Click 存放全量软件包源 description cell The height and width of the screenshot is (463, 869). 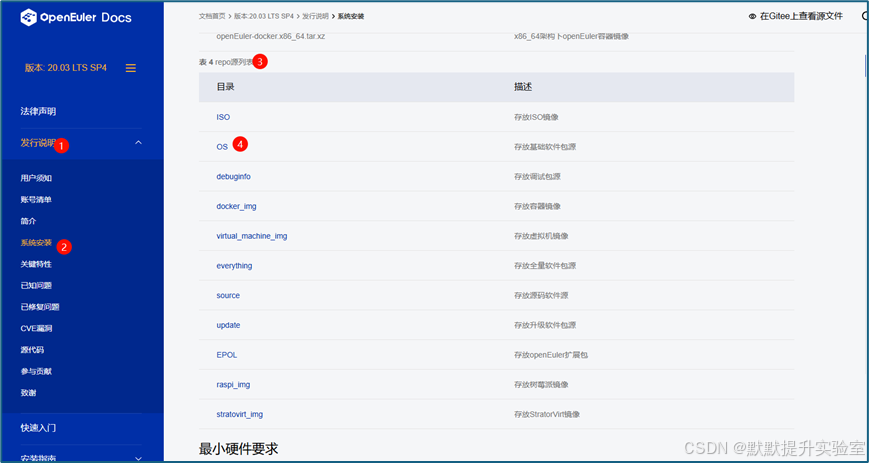545,266
